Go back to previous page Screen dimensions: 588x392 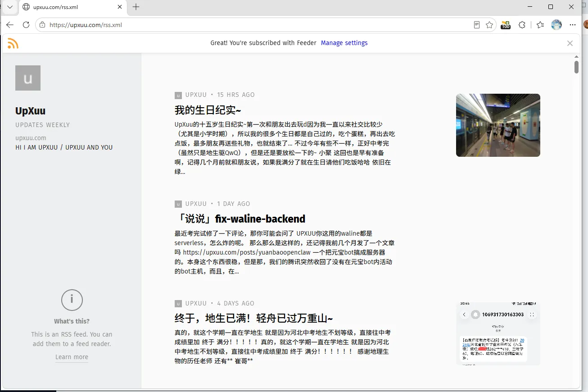point(10,25)
